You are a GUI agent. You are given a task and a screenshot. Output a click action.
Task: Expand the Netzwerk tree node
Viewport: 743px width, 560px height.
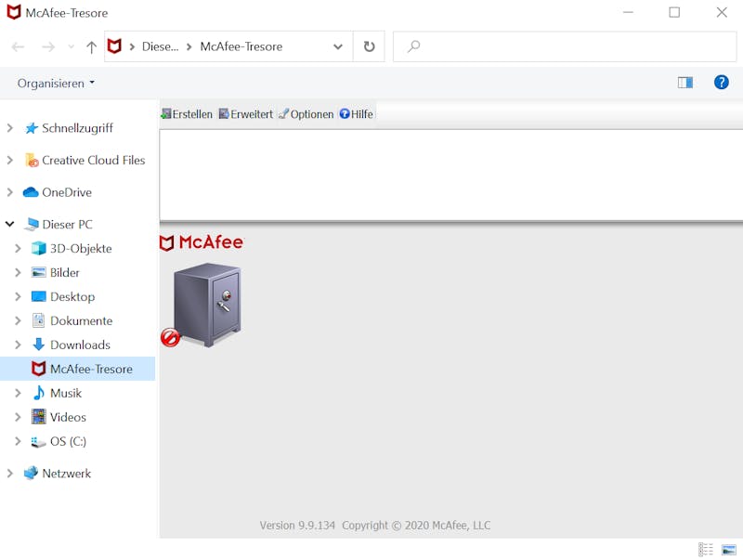coord(9,474)
